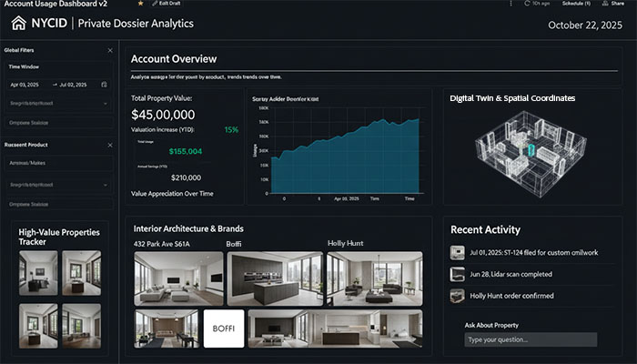The width and height of the screenshot is (637, 364).
Task: Select the Apr 03, 2025 start date
Action: (x=25, y=85)
